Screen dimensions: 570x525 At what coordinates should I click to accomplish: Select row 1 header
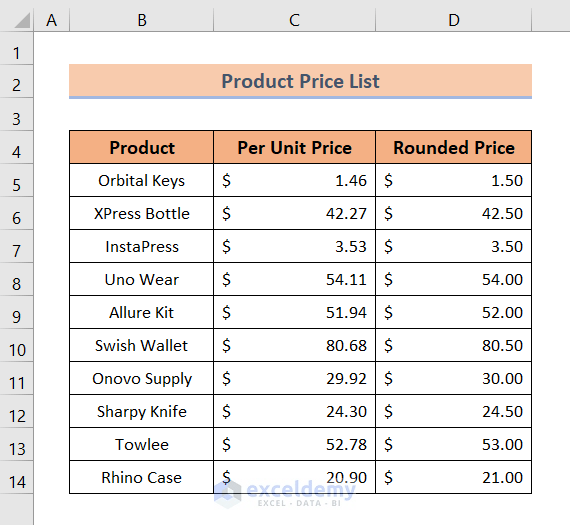coord(16,49)
